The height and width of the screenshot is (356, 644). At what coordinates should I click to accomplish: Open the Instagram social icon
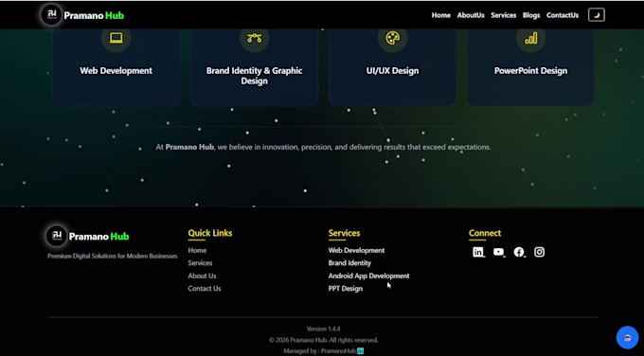pos(539,252)
